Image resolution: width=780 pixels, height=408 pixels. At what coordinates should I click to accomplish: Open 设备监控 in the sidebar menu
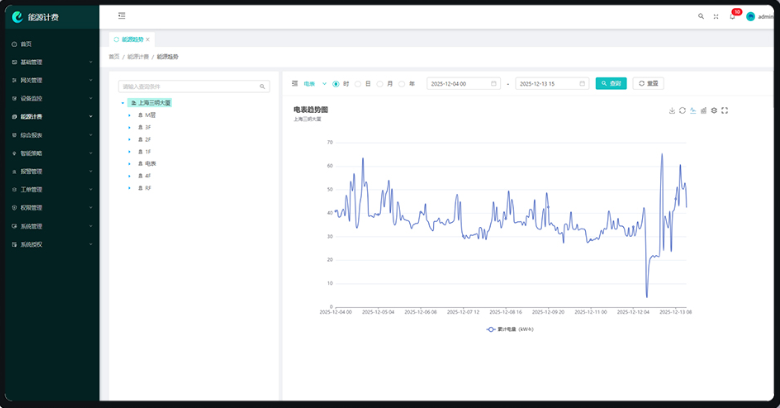coord(50,99)
